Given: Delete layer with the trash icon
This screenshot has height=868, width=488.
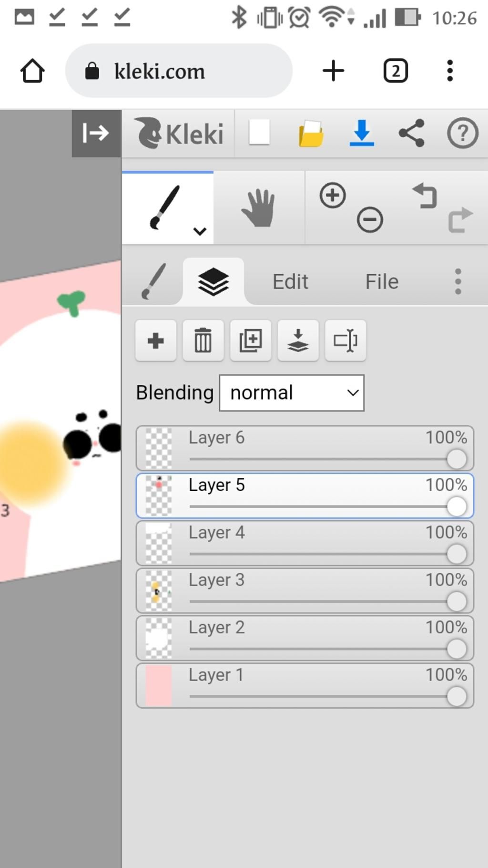Looking at the screenshot, I should [203, 341].
